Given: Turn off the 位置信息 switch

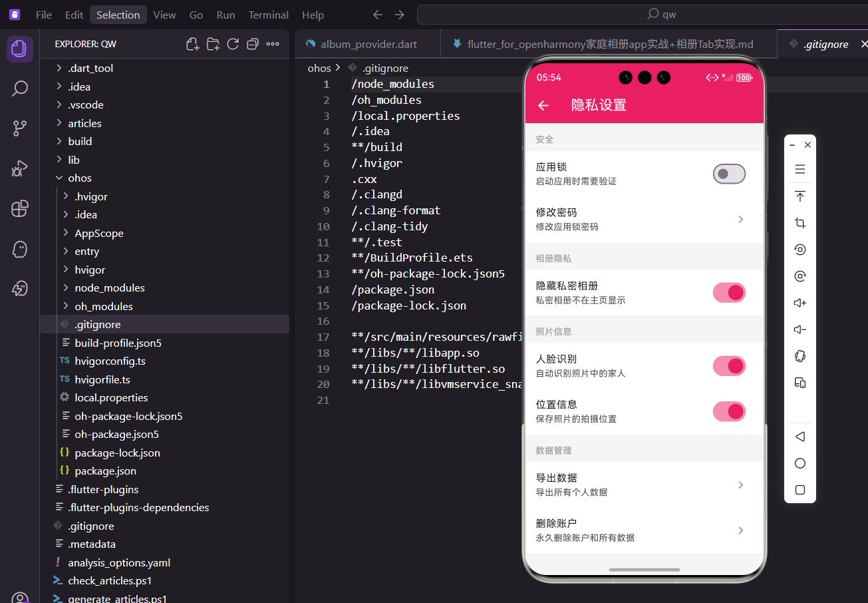Looking at the screenshot, I should click(x=729, y=411).
